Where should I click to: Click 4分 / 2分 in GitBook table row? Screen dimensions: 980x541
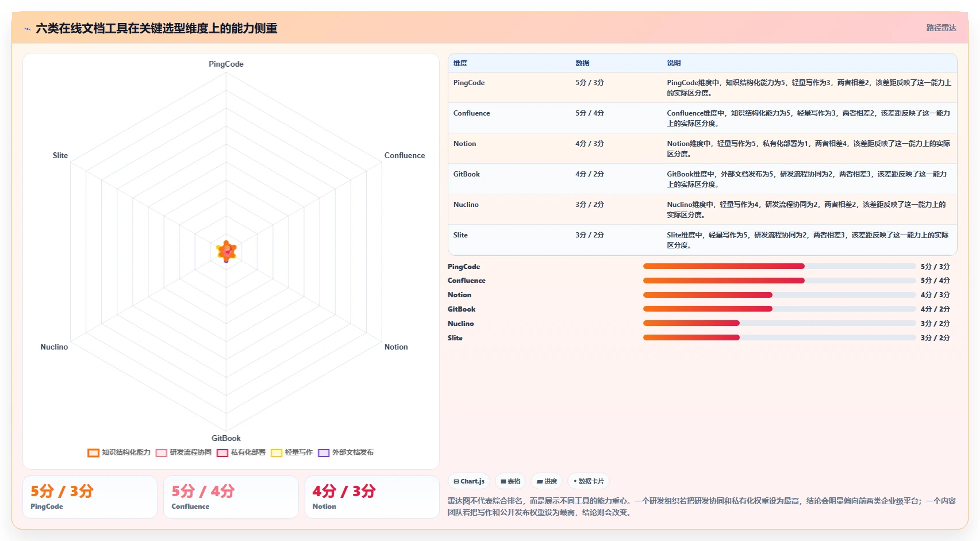[590, 174]
